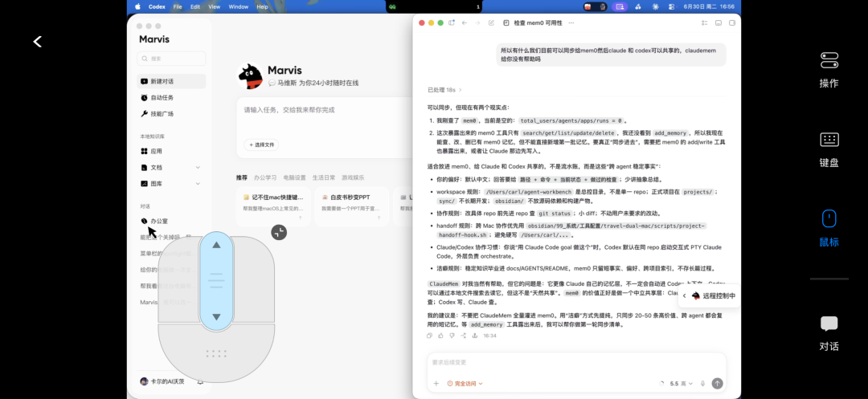Click the 要求后续变更 input field
868x399 pixels.
point(576,363)
